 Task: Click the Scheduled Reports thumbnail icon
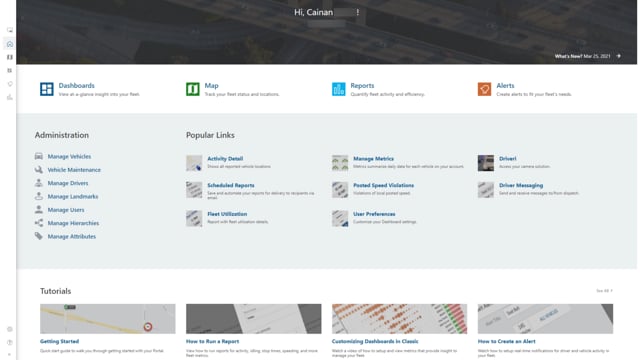point(194,190)
